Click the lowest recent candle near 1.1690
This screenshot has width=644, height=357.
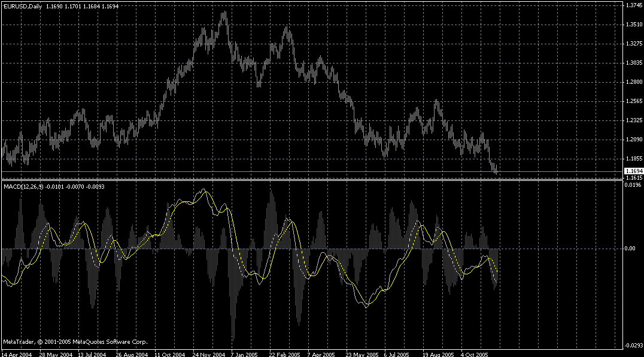pyautogui.click(x=497, y=173)
